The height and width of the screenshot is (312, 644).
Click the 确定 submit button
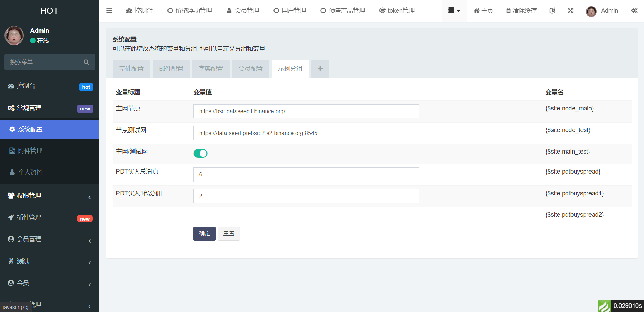pos(204,234)
